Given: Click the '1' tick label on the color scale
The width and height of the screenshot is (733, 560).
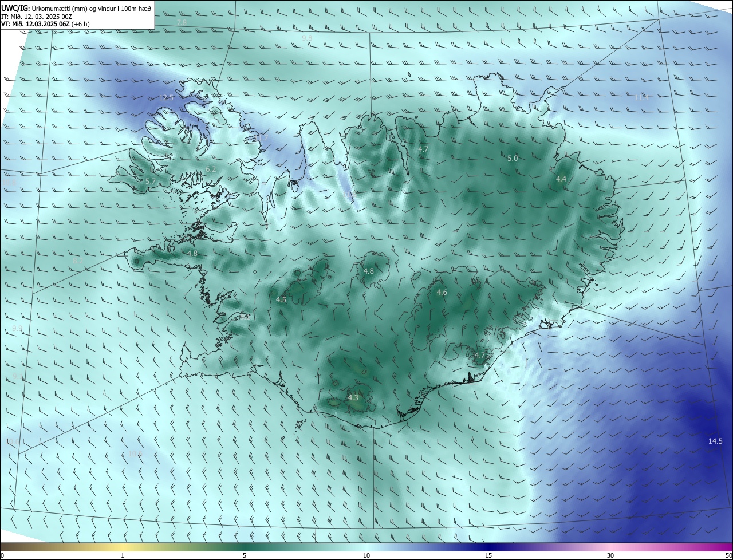Looking at the screenshot, I should (x=123, y=555).
